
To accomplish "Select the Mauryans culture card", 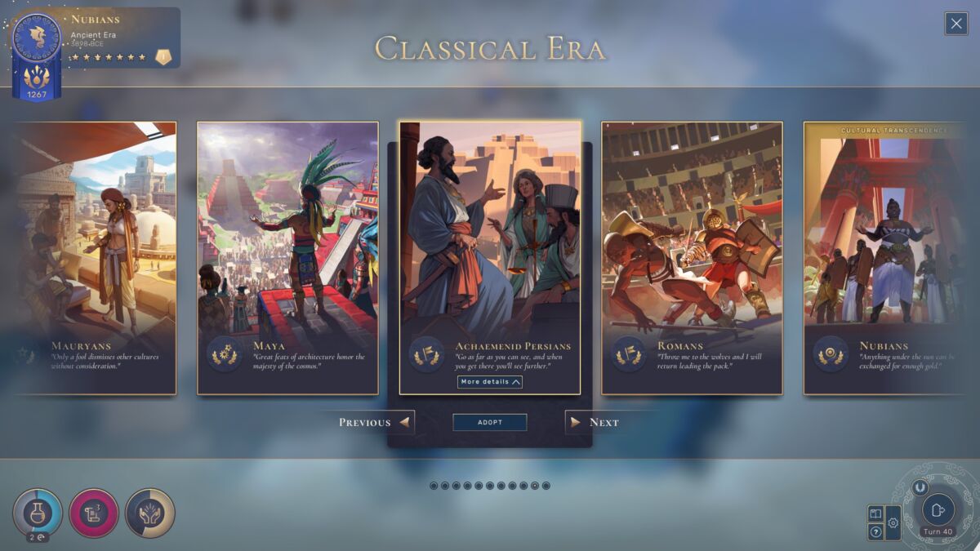I will [96, 258].
